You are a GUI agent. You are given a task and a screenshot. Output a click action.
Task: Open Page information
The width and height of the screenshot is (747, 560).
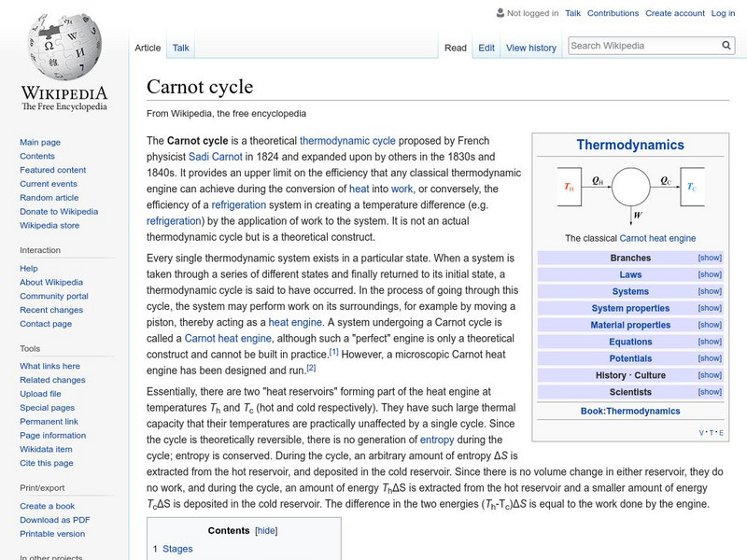(53, 435)
